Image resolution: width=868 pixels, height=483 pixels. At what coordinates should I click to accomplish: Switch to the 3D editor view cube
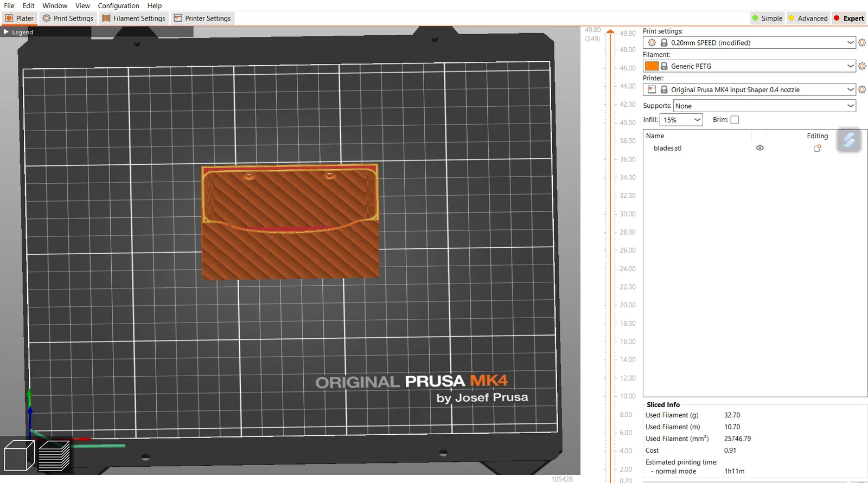19,455
